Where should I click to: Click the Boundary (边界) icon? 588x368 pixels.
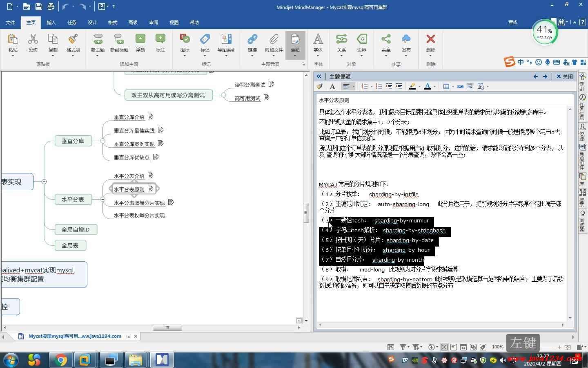(362, 39)
